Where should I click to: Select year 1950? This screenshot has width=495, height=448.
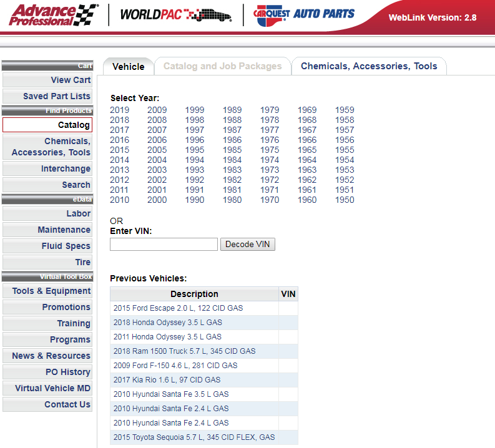click(345, 200)
